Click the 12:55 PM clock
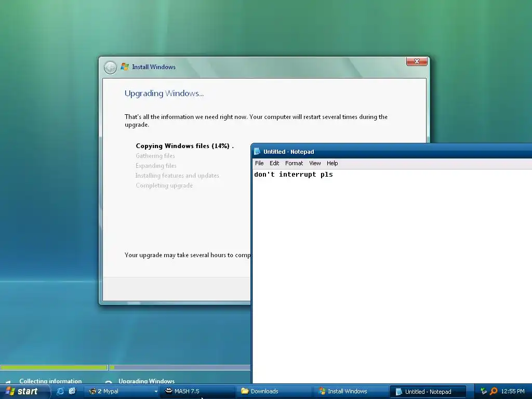 [513, 391]
